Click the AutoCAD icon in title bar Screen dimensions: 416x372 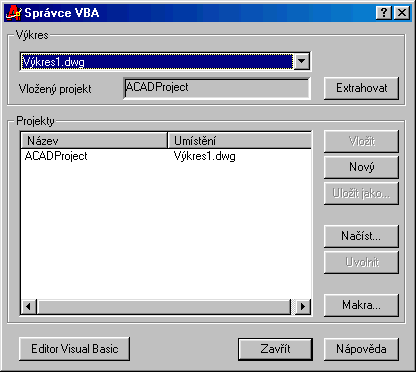click(13, 13)
